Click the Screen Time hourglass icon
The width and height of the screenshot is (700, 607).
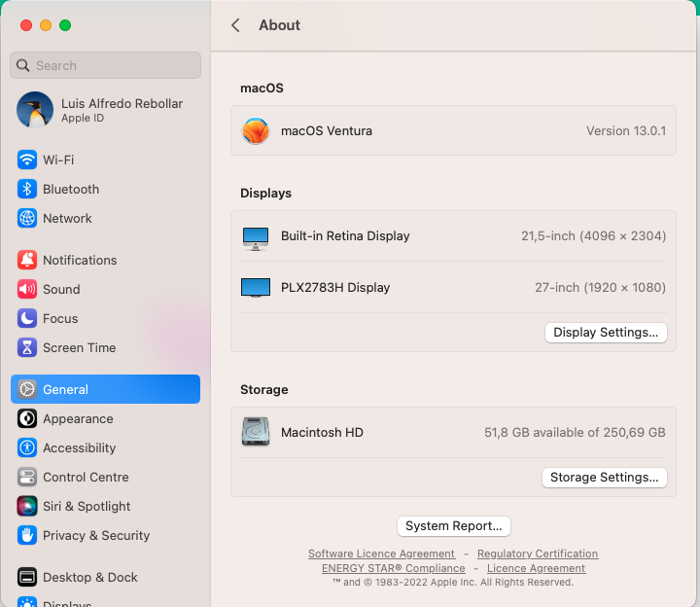coord(27,347)
